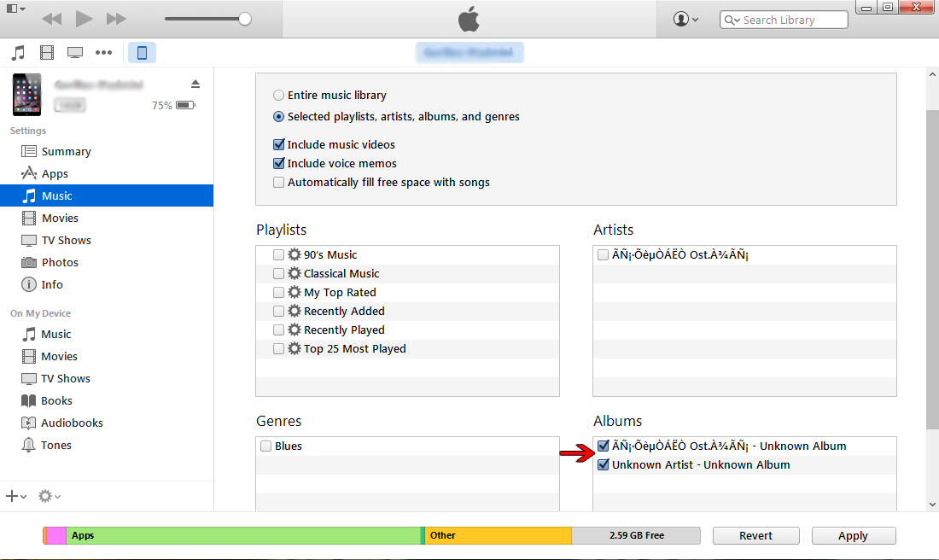Open the search magnifier options dropdown
Viewport: 939px width, 560px height.
click(x=732, y=20)
